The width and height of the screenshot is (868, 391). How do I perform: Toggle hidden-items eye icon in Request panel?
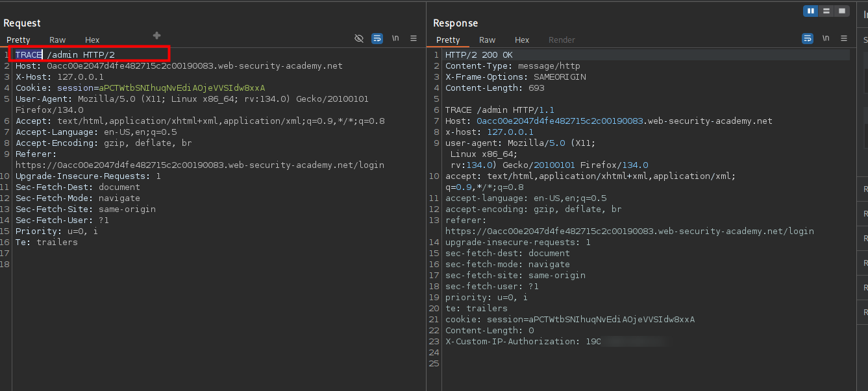tap(358, 39)
